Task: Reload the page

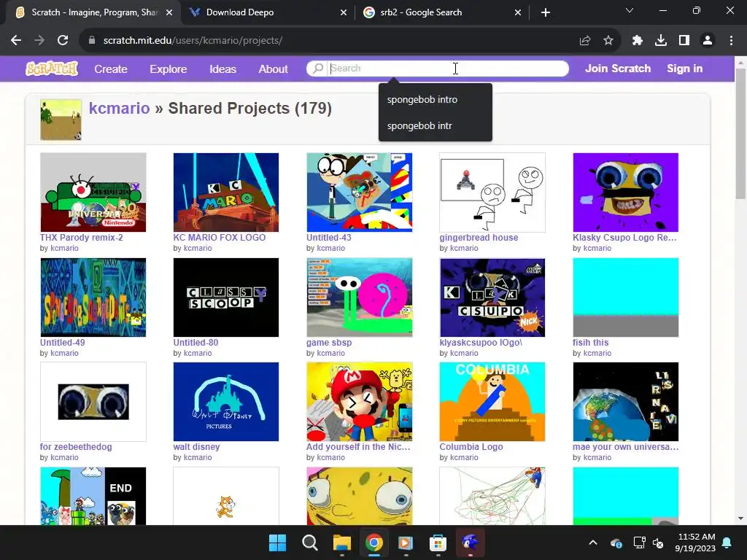Action: pos(63,41)
